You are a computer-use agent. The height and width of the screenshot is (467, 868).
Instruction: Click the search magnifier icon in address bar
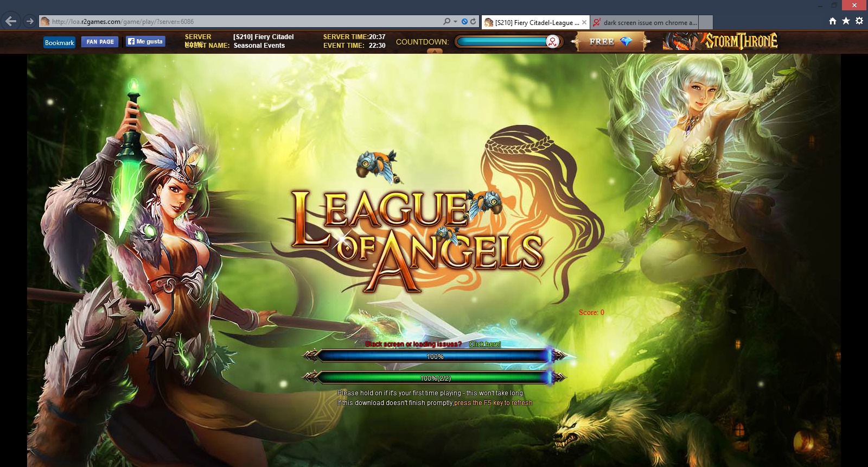(x=446, y=22)
